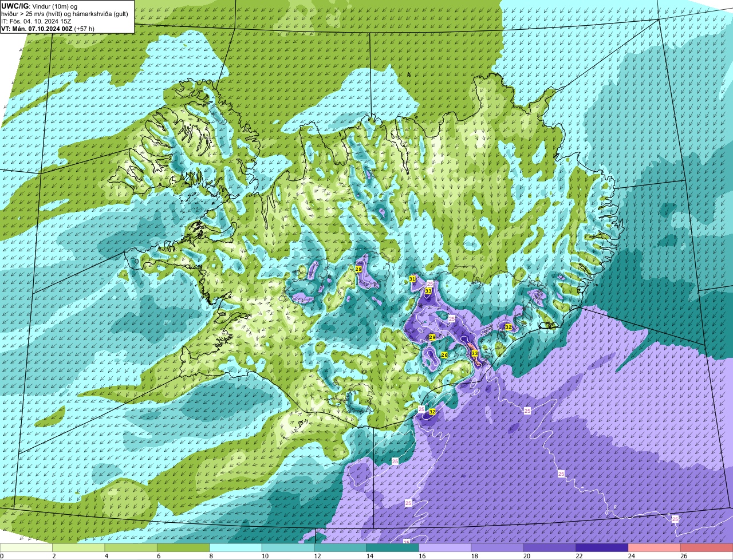Select legend scale number '6'
Viewport: 733px width, 560px height.
tap(158, 556)
